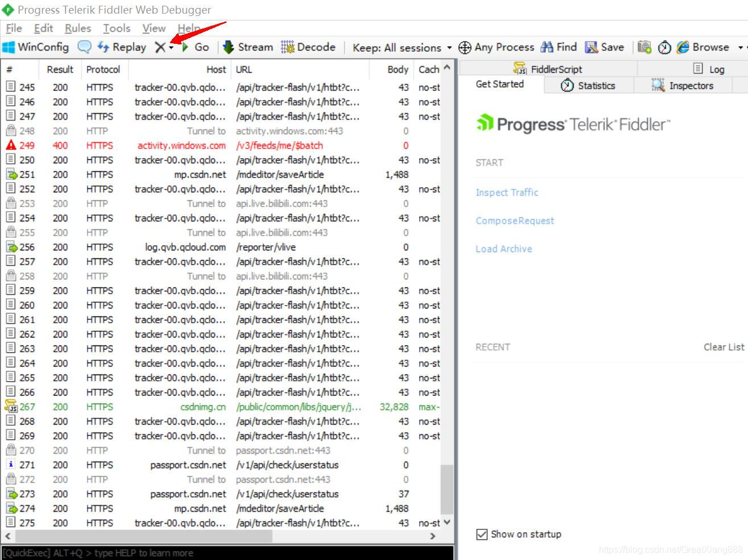
Task: Switch to the Statistics tab
Action: [588, 85]
